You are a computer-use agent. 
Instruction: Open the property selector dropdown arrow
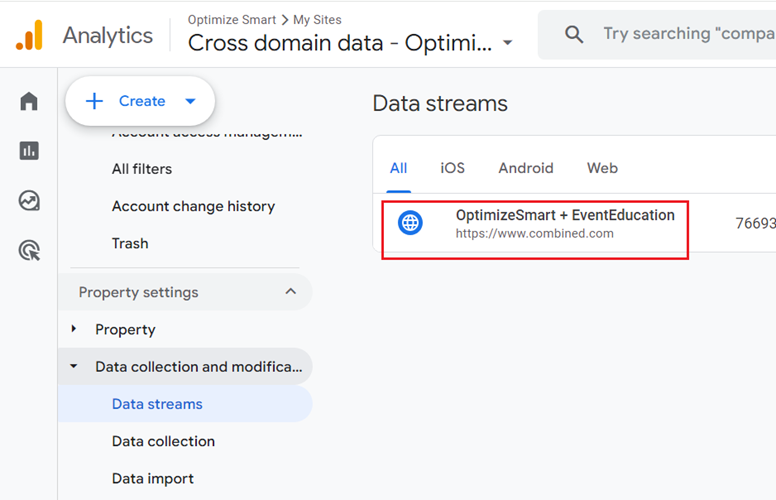tap(507, 43)
